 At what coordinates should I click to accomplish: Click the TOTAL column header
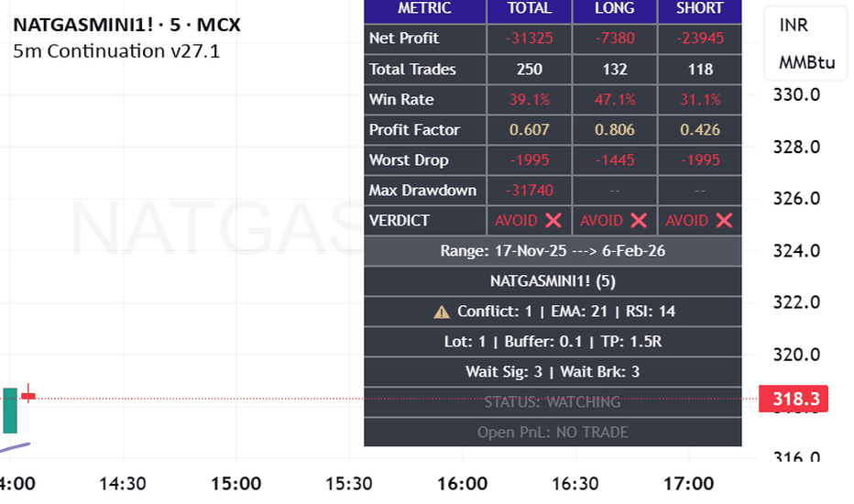(x=529, y=8)
